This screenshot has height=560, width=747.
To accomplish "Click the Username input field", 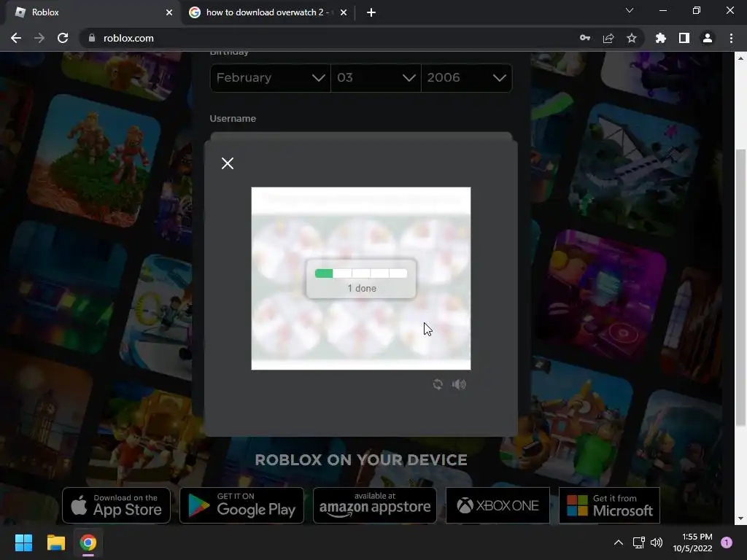I will click(361, 136).
